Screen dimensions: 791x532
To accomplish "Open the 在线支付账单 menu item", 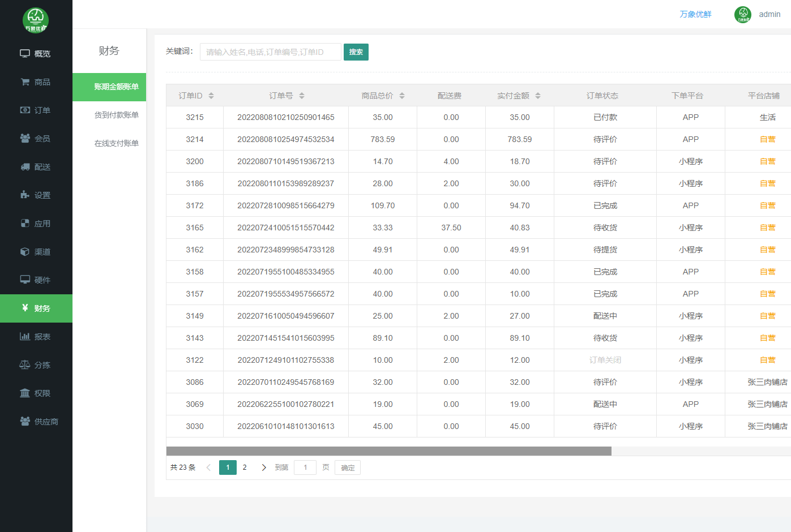I will pyautogui.click(x=116, y=143).
